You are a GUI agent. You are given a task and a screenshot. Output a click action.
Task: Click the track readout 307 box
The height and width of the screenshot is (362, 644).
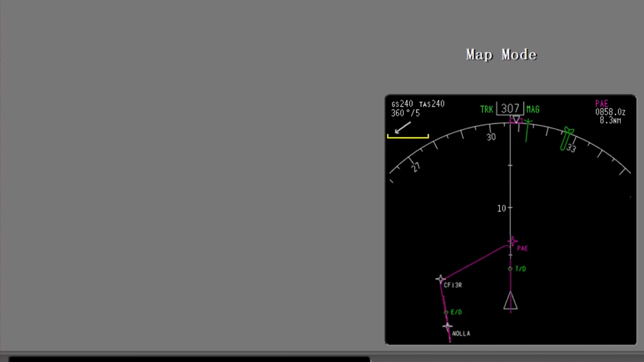click(510, 109)
